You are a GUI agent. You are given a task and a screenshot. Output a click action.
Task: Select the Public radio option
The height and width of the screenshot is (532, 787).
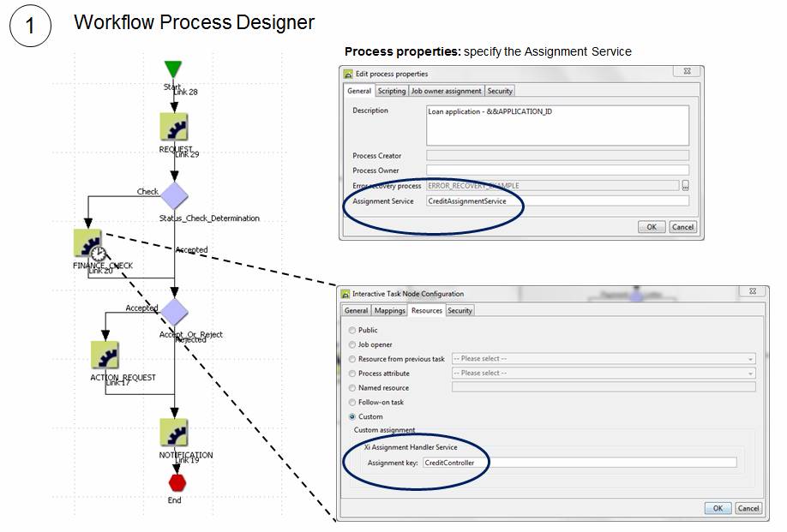tap(352, 330)
